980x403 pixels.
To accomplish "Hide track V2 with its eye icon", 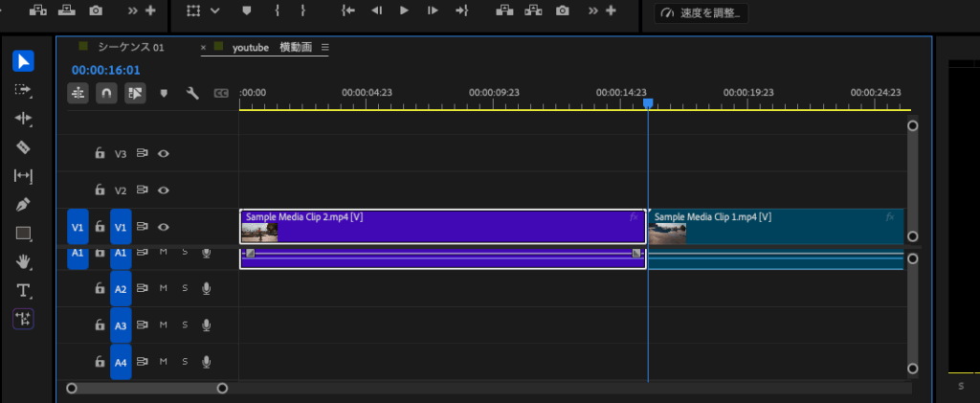I will pyautogui.click(x=164, y=190).
